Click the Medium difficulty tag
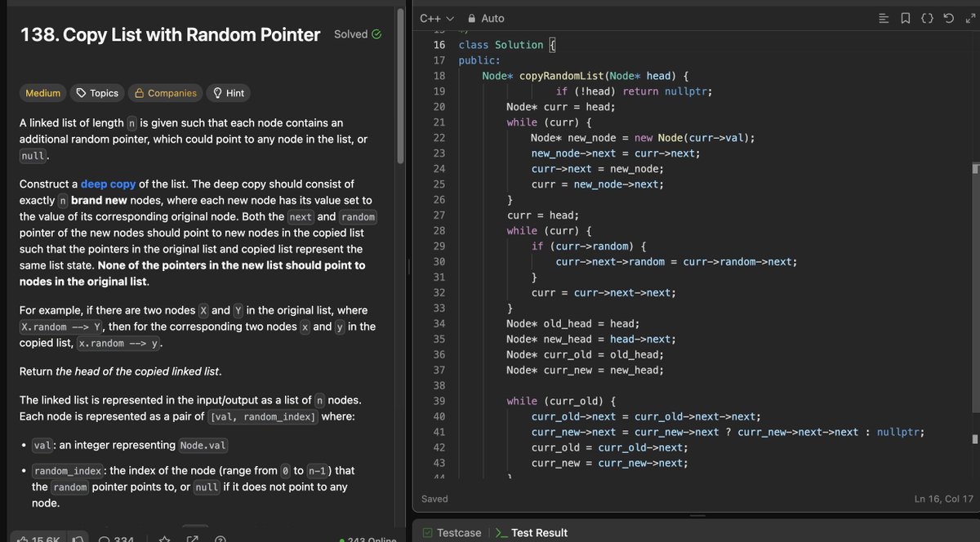 [x=43, y=93]
